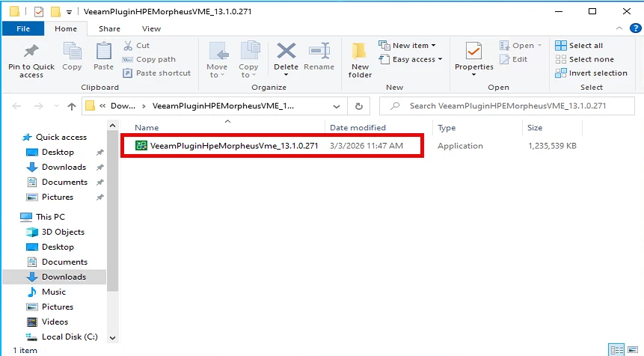Click the Rename icon
This screenshot has width=644, height=356.
click(x=319, y=51)
